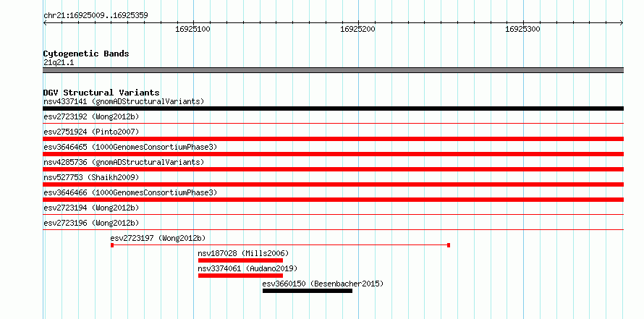Click the 16925200 ruler position label
This screenshot has width=644, height=319.
tap(357, 29)
